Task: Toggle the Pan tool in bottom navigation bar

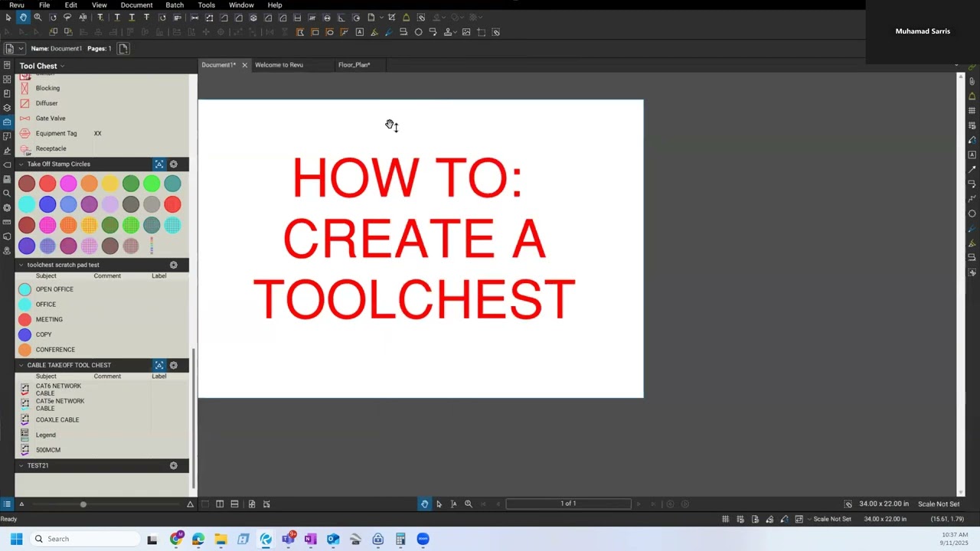Action: pos(424,504)
